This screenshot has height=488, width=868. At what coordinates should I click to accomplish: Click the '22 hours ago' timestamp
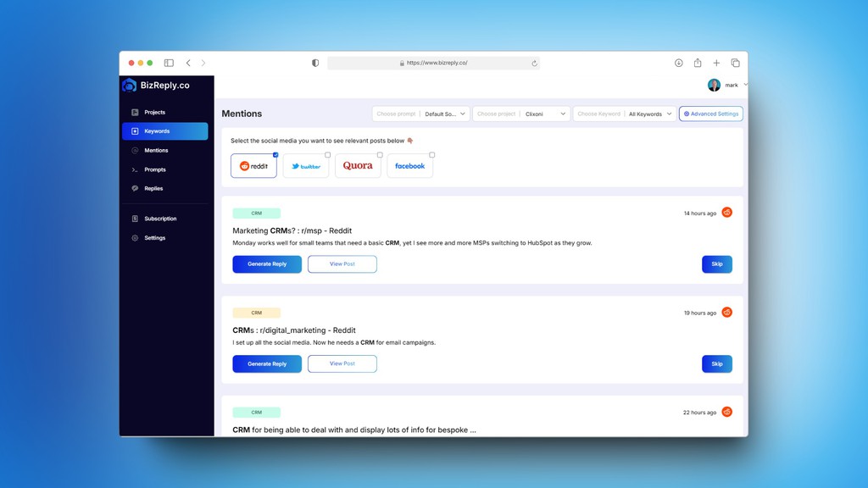pos(699,413)
